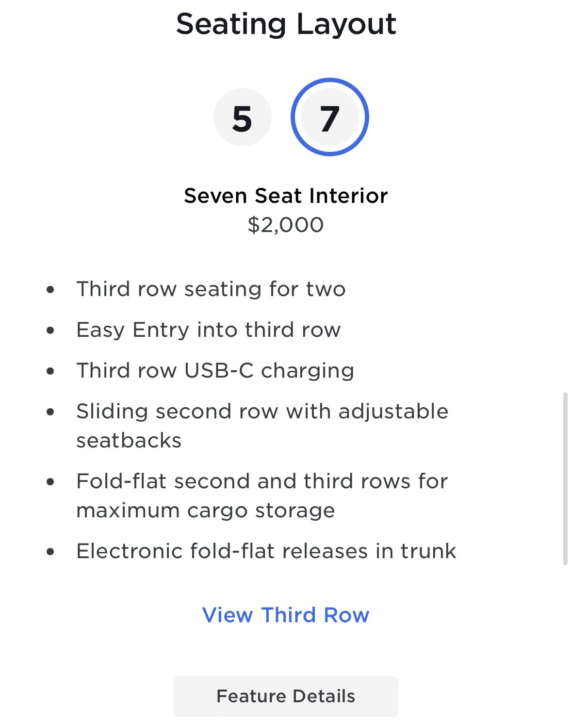Click bullet dot beside 'Fold-flat second'
This screenshot has height=728, width=572.
click(x=50, y=482)
